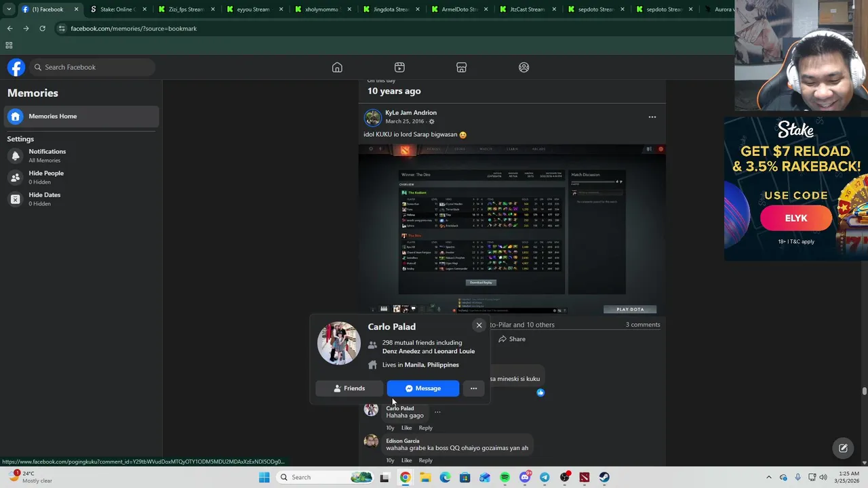This screenshot has width=868, height=488.
Task: Open Steam from the taskbar
Action: (x=604, y=477)
